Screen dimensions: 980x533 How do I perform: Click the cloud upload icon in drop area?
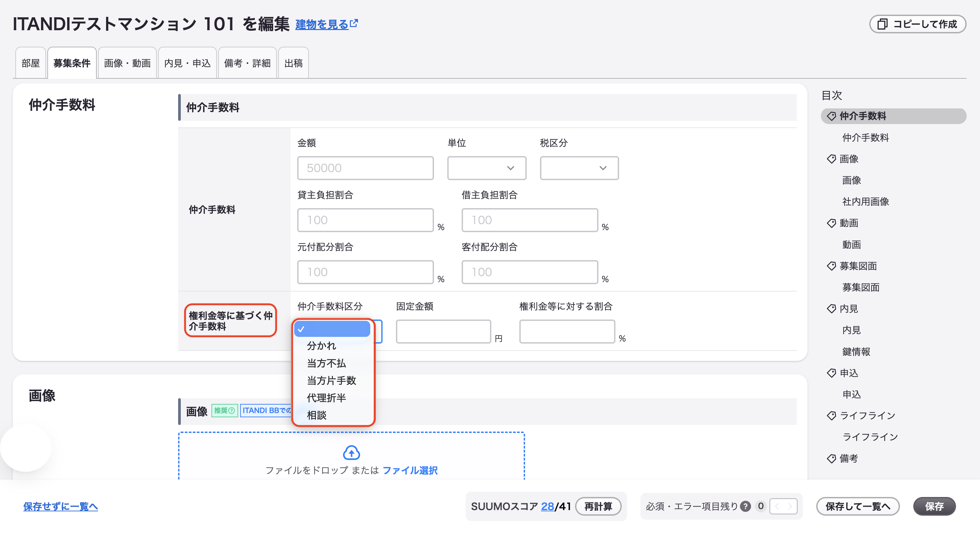(351, 453)
